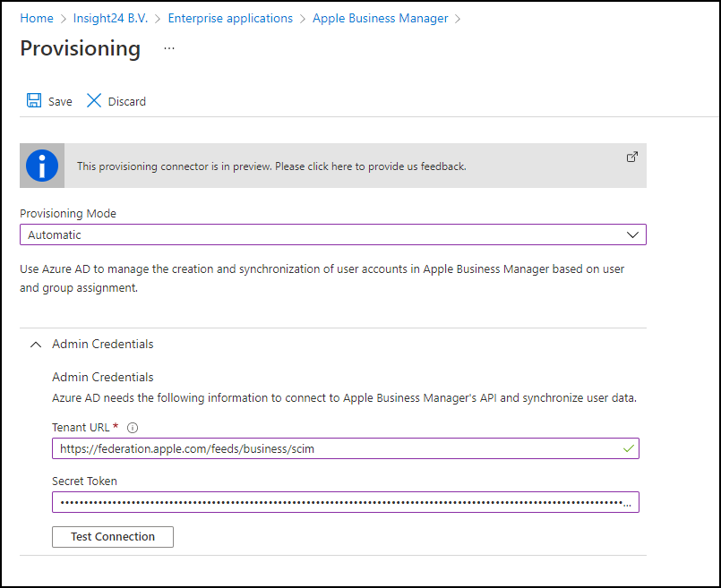Viewport: 721px width, 588px height.
Task: Click the green checkmark in Tenant URL field
Action: 628,448
